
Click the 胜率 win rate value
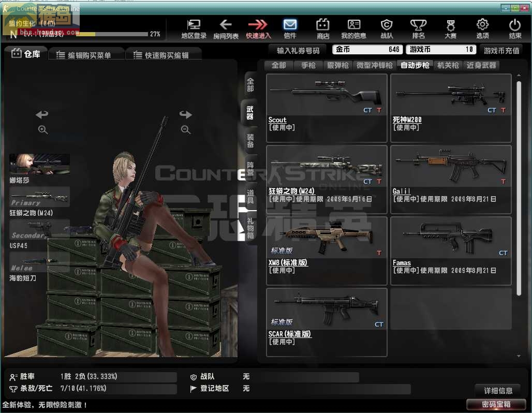coord(89,376)
